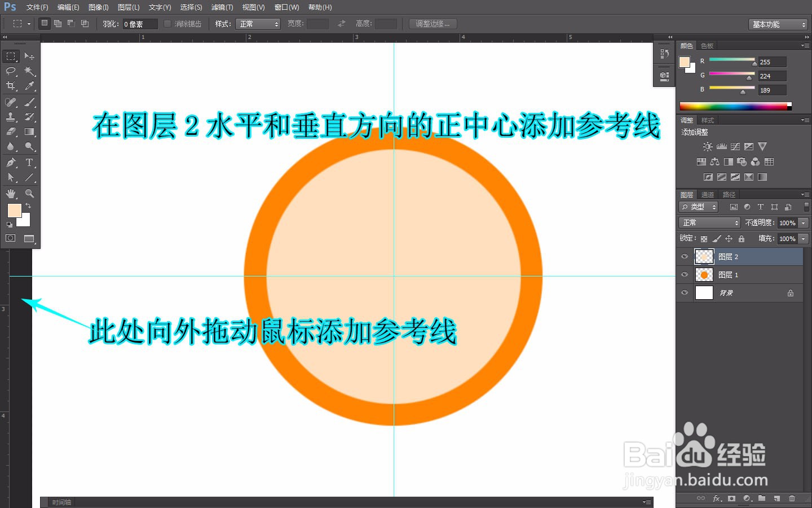Image resolution: width=812 pixels, height=508 pixels.
Task: Toggle lock all for layer
Action: tap(742, 239)
